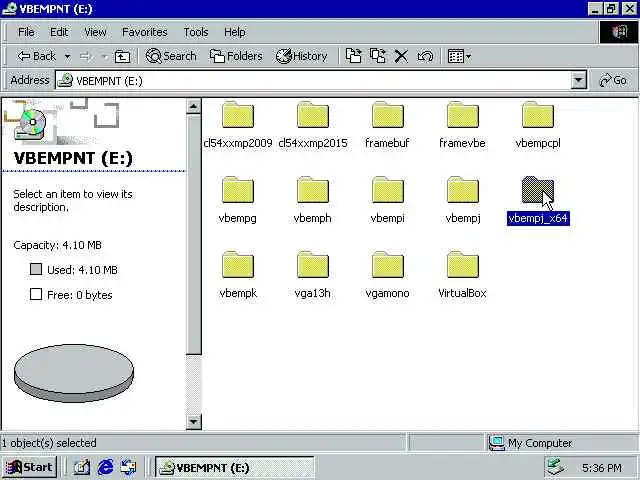Screen dimensions: 640x480
Task: Click the framebuf folder name label
Action: [x=387, y=143]
